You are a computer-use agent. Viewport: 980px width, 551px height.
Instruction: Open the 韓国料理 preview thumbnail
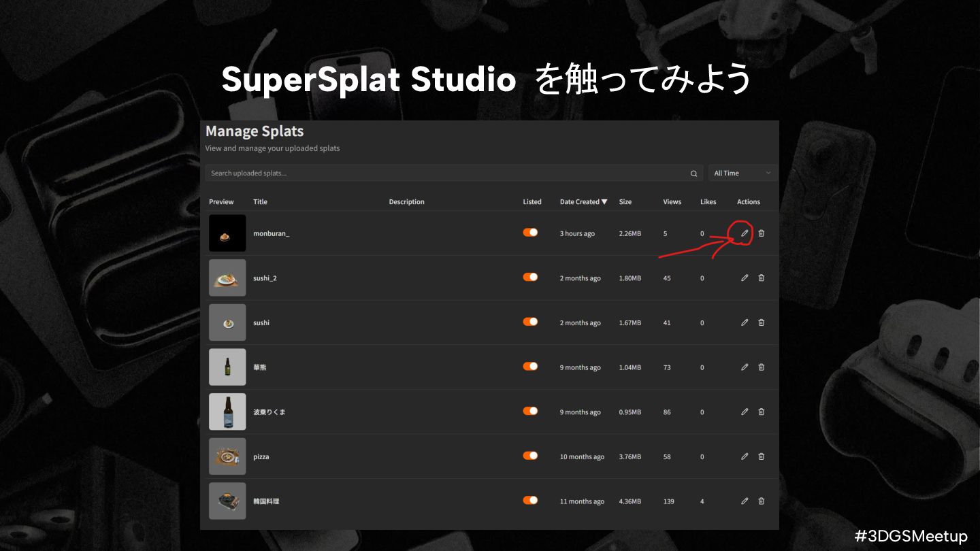tap(227, 501)
